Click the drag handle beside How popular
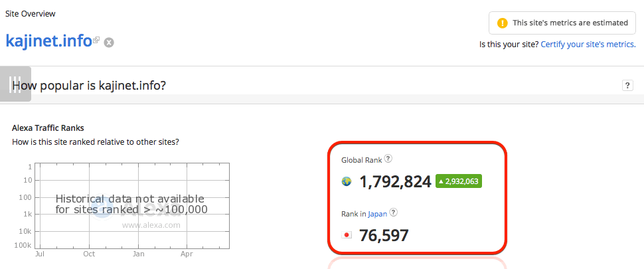The width and height of the screenshot is (644, 269). coord(16,84)
